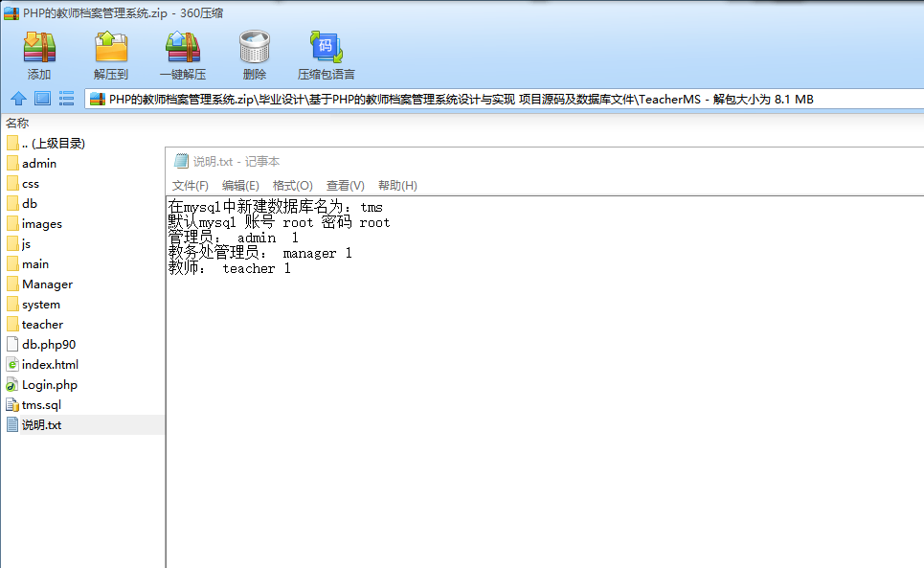The image size is (924, 568).
Task: Click the 添加 (Add) toolbar icon
Action: click(x=39, y=47)
